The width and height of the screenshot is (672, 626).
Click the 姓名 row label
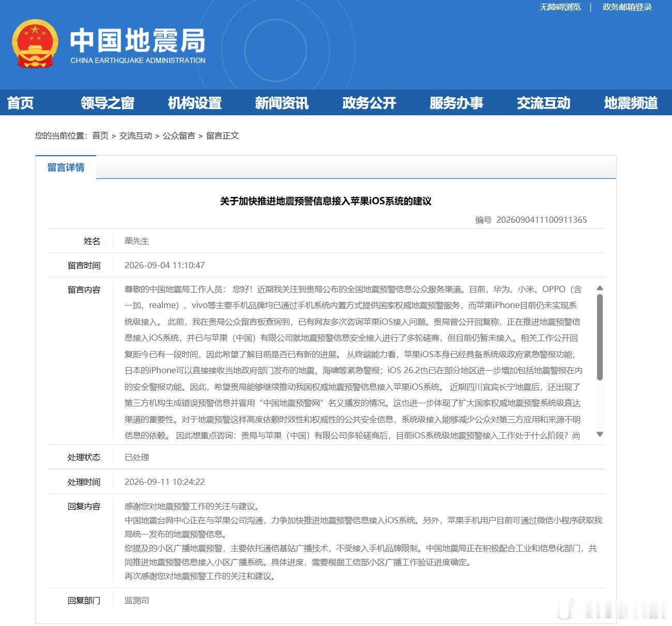tap(92, 241)
